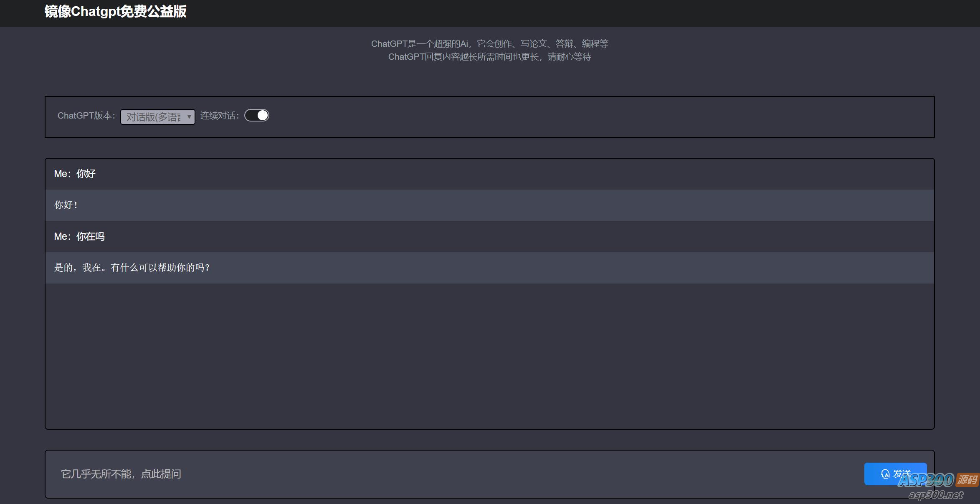The height and width of the screenshot is (504, 980).
Task: Click the ChatGPT版本 label
Action: (86, 116)
